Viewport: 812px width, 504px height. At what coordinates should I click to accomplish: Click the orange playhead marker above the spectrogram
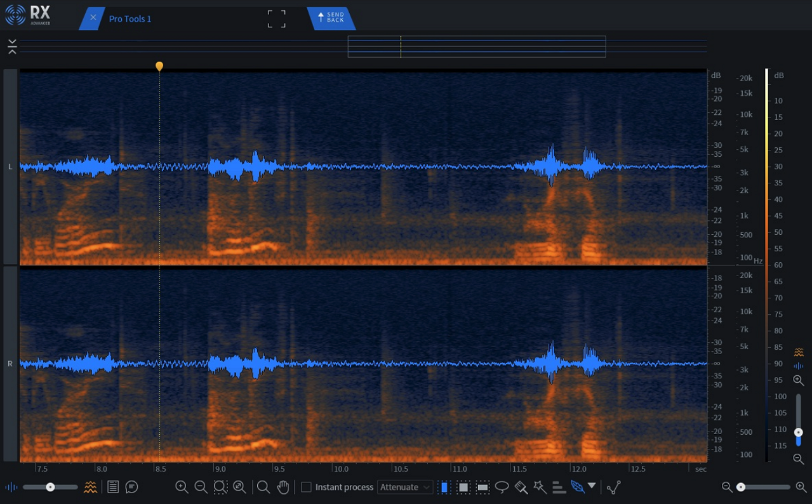click(x=159, y=65)
